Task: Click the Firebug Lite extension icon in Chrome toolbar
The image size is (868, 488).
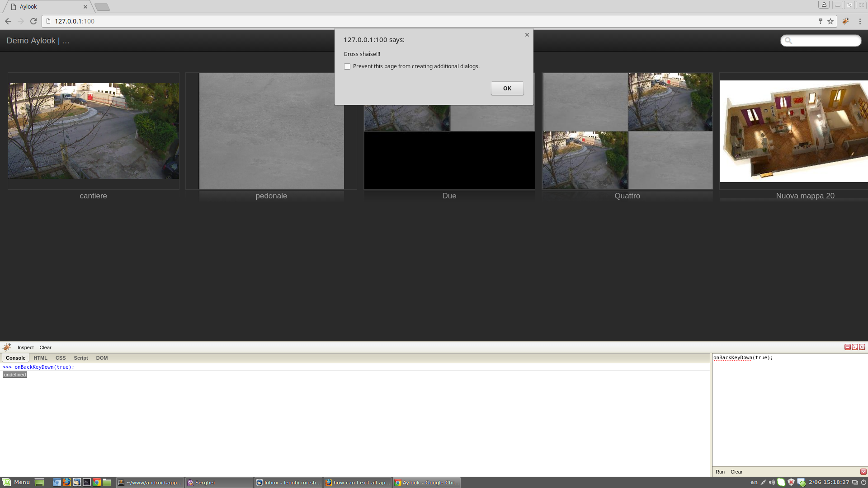Action: (845, 21)
